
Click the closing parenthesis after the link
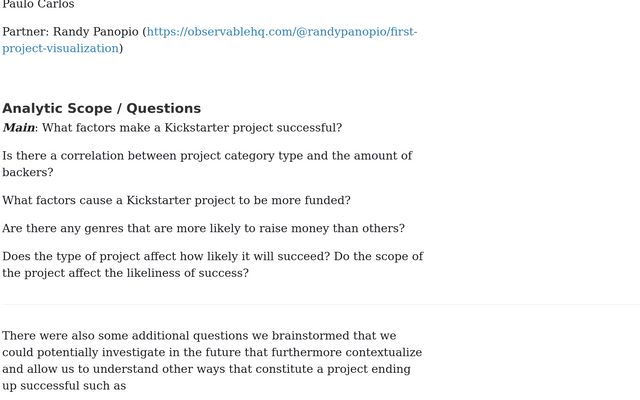click(x=121, y=49)
